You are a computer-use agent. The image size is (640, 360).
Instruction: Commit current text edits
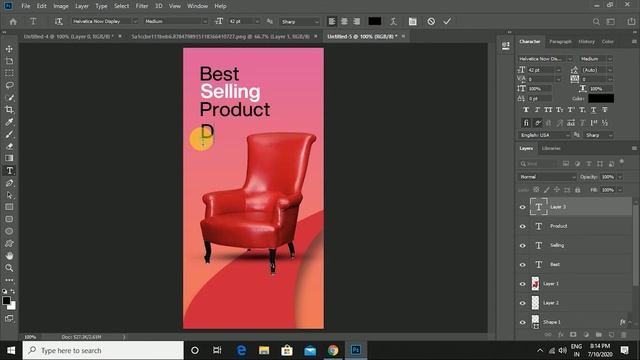tap(447, 21)
